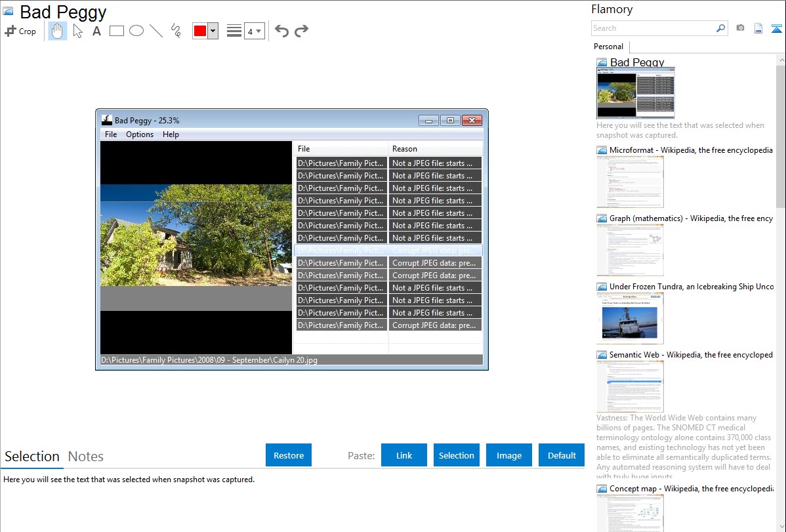
Task: Click the red color swatch
Action: coord(200,31)
